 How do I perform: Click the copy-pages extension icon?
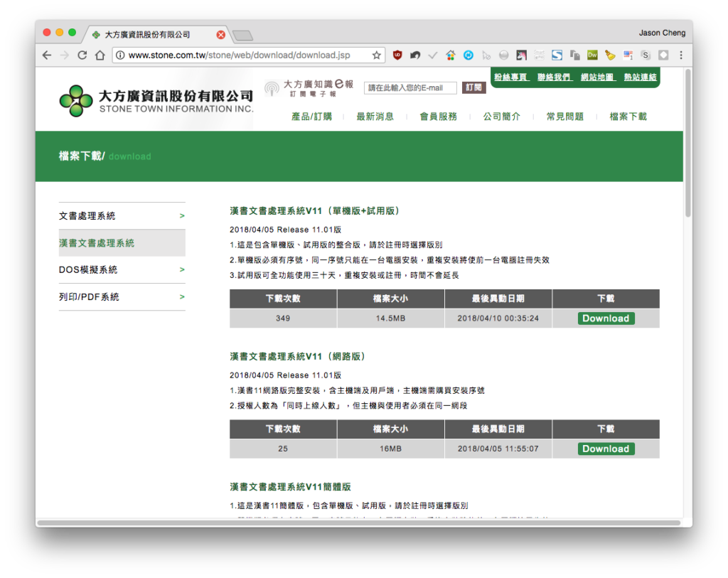pos(574,55)
